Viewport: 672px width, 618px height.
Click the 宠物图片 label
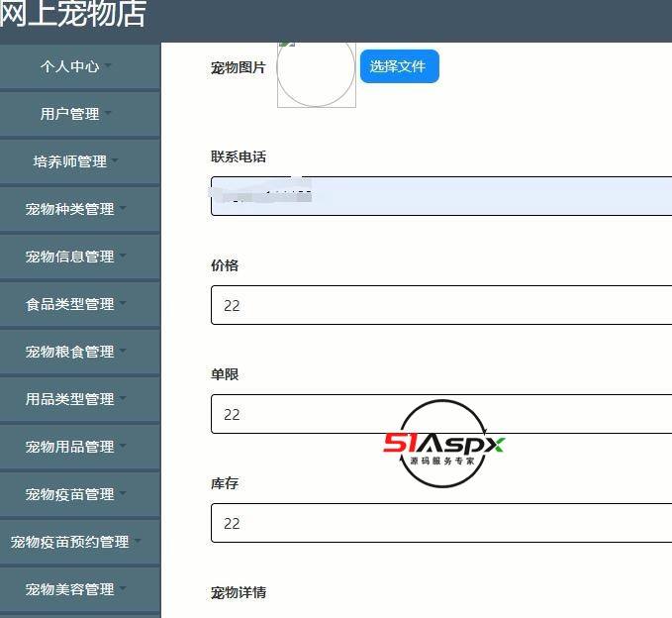tap(239, 67)
